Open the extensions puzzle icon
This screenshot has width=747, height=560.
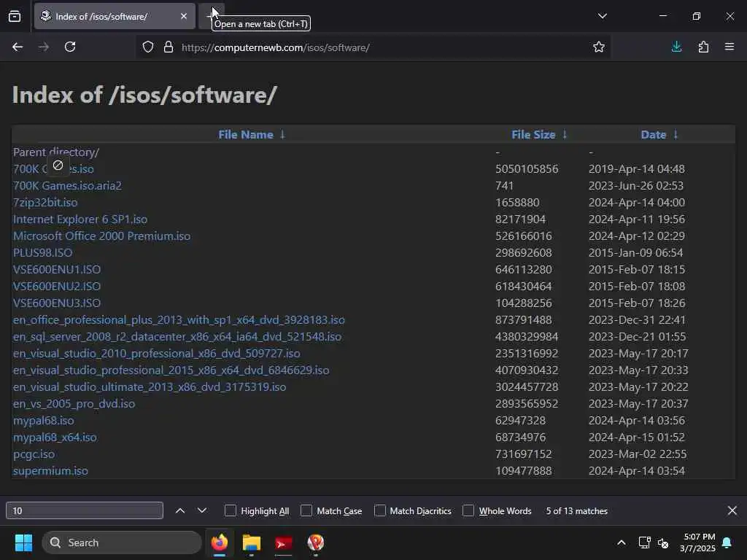(x=703, y=47)
